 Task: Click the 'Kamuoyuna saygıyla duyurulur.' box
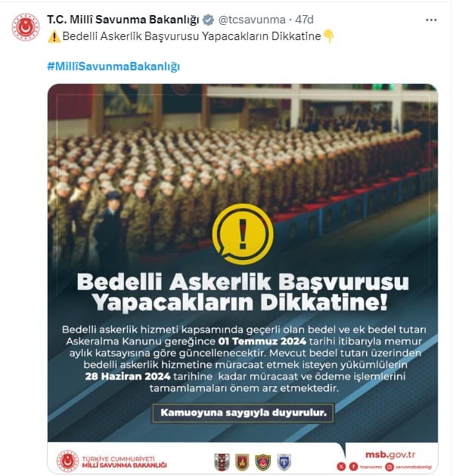coord(243,413)
